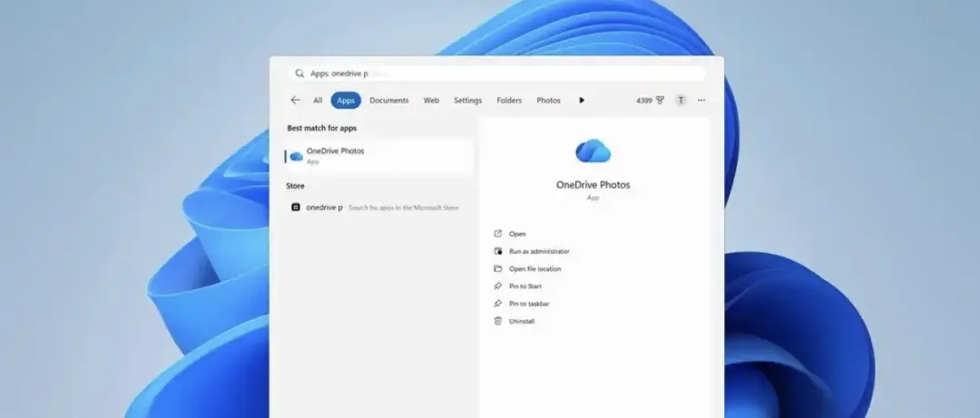
Task: Click the Pin to taskbar pin icon
Action: coord(498,304)
